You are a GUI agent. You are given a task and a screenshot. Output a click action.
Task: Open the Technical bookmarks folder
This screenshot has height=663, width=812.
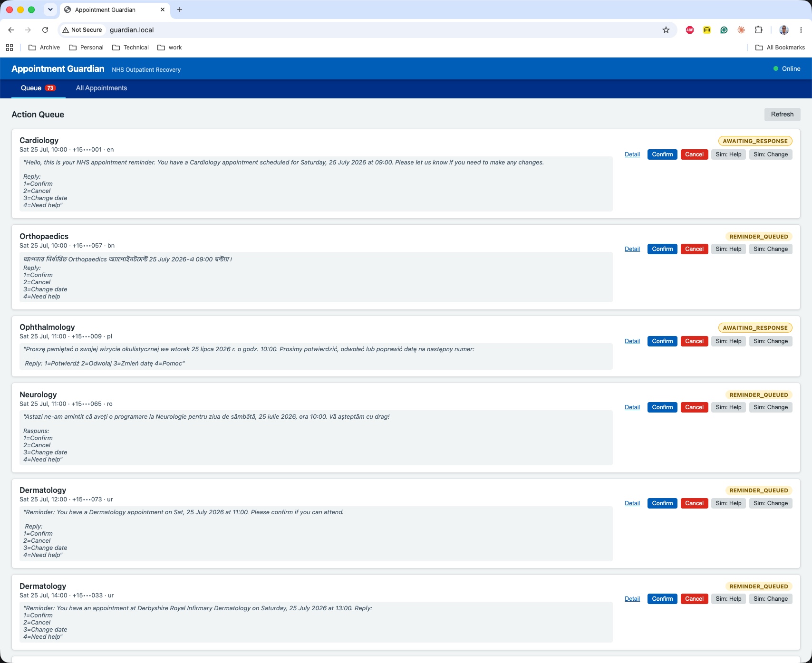pos(130,48)
